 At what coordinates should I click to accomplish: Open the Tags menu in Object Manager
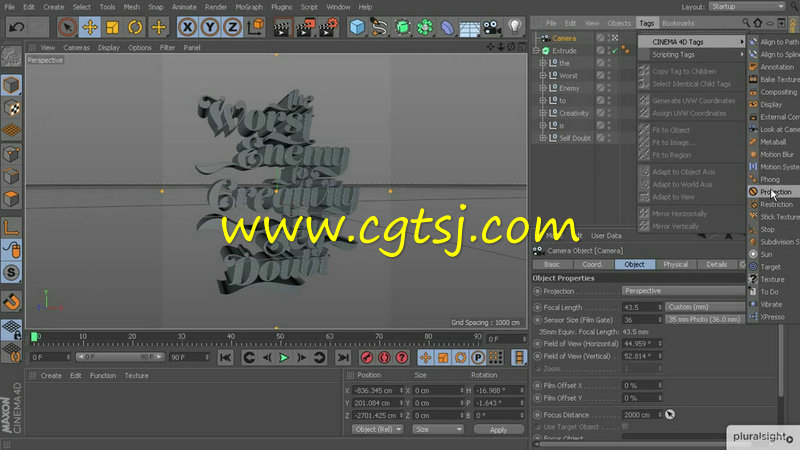[646, 23]
